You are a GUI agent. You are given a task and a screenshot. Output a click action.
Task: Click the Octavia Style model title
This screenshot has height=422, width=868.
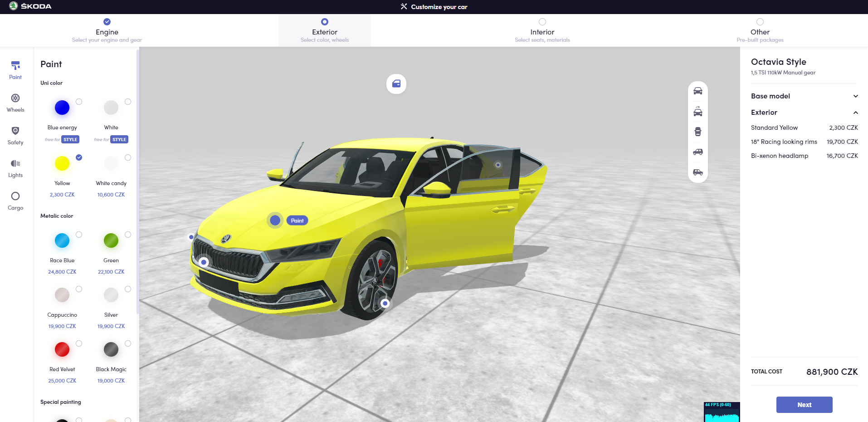778,62
